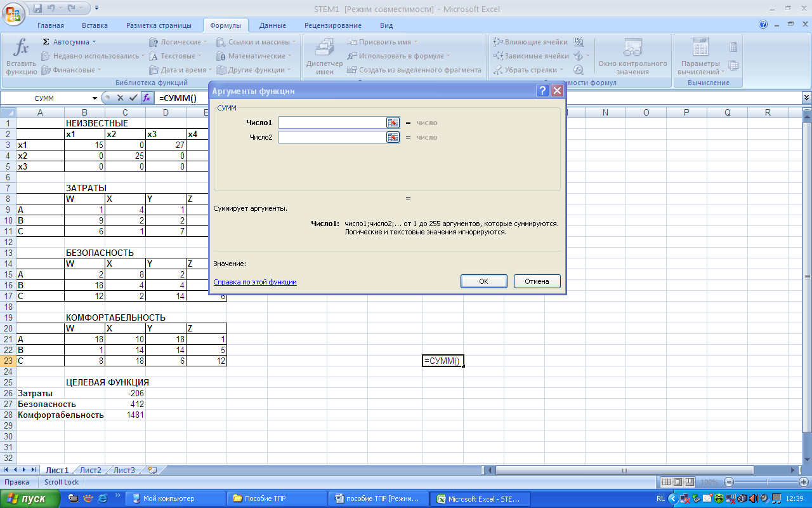Open Дата и время functions dropdown
The width and height of the screenshot is (812, 508).
[x=180, y=70]
